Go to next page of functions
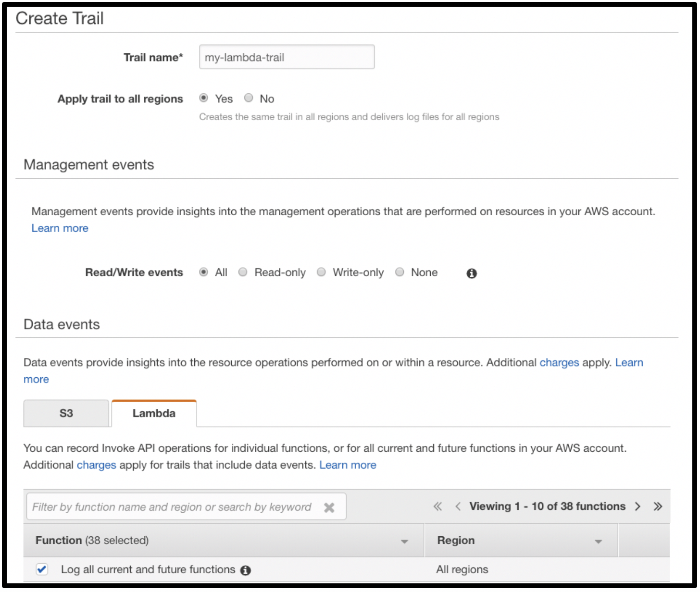This screenshot has height=592, width=700. pyautogui.click(x=638, y=506)
